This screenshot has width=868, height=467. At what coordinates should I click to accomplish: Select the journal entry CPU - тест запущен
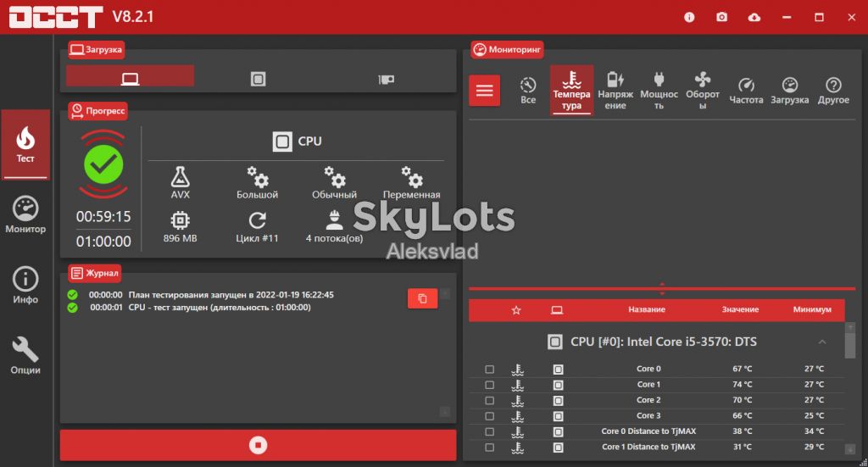pos(220,307)
